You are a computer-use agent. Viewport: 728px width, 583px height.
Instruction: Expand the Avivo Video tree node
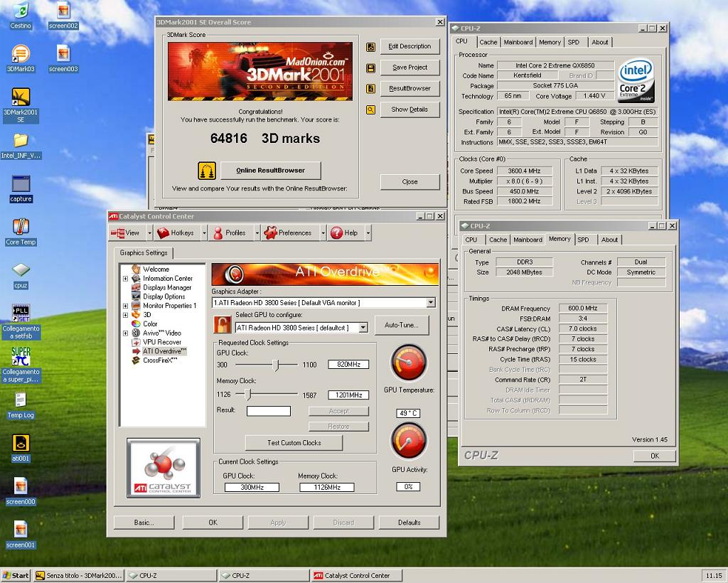click(125, 333)
